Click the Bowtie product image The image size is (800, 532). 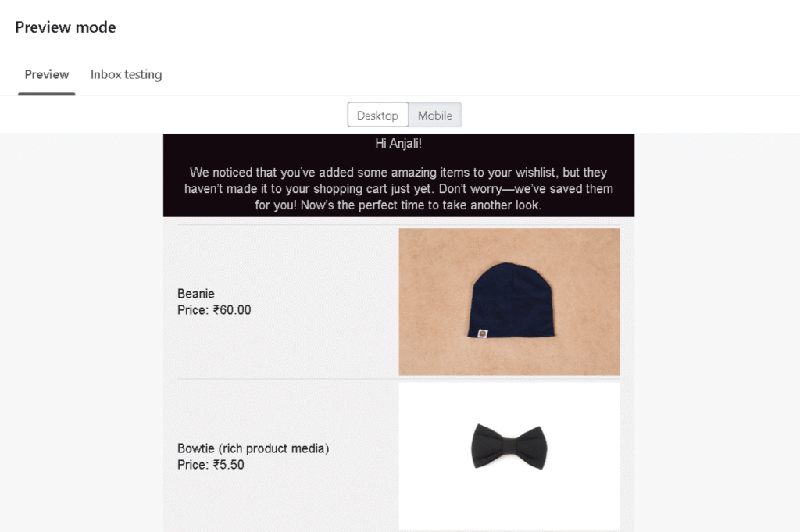tap(509, 456)
